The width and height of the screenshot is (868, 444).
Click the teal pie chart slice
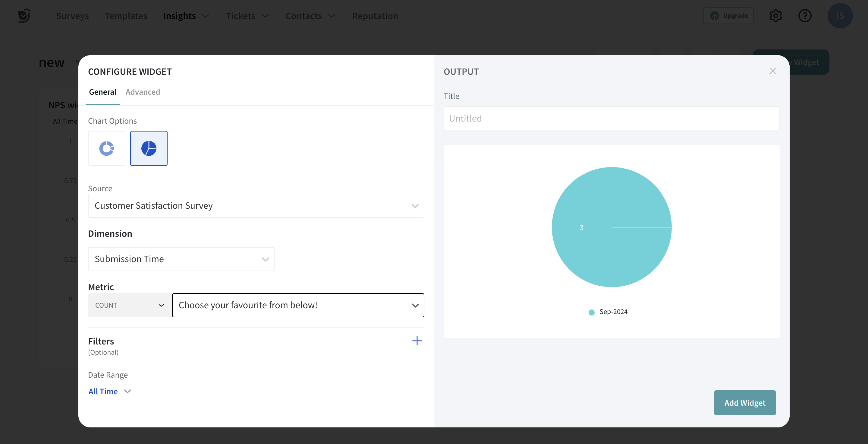(x=612, y=256)
